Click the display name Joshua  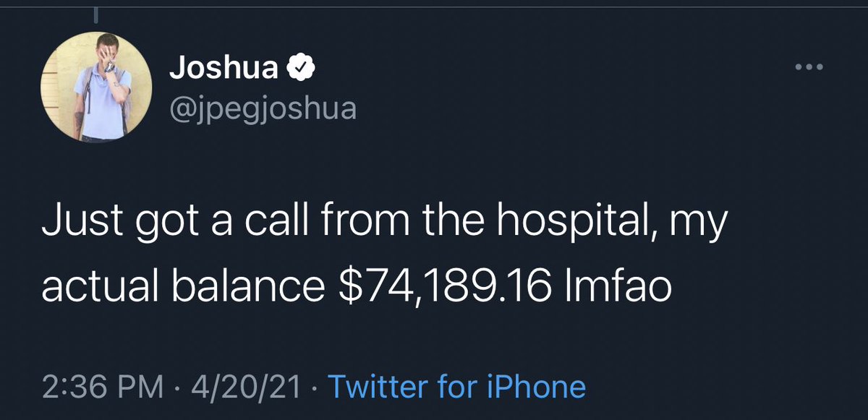[223, 69]
